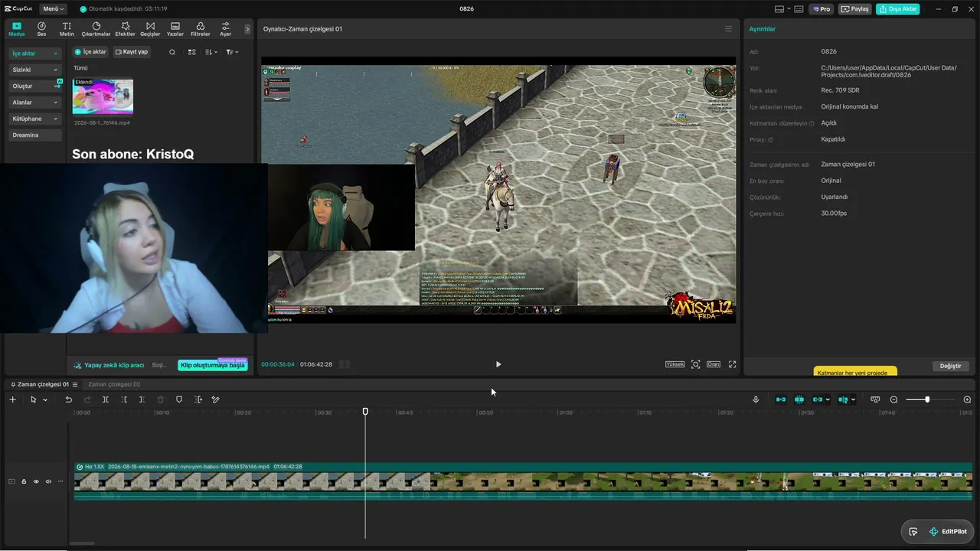Split the clip at the playhead
The image size is (980, 551).
106,399
